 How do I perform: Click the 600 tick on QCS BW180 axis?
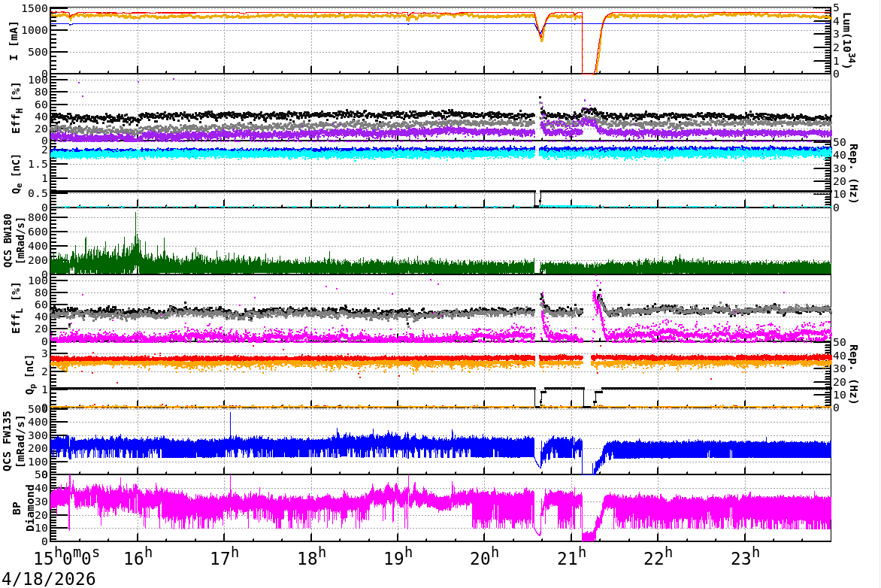click(39, 232)
